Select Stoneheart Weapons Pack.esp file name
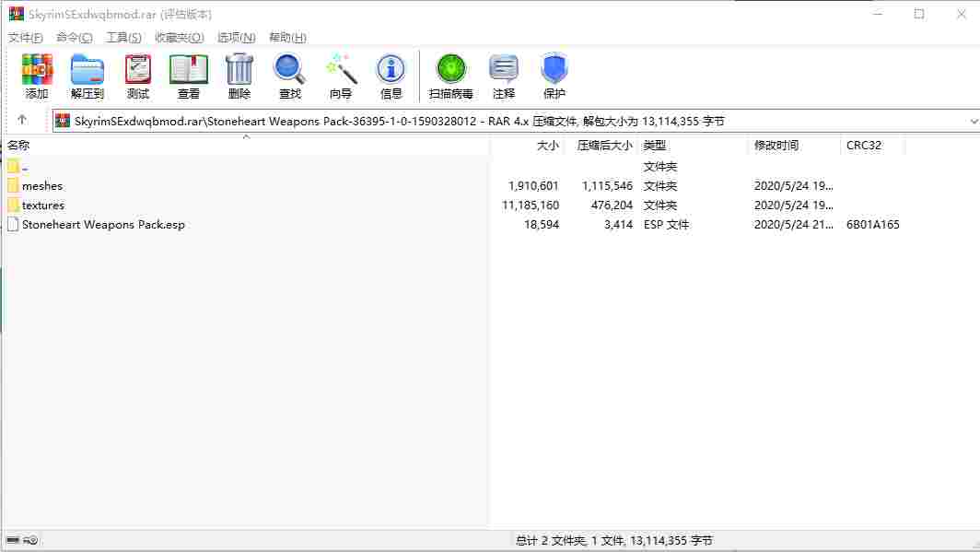 pyautogui.click(x=104, y=225)
